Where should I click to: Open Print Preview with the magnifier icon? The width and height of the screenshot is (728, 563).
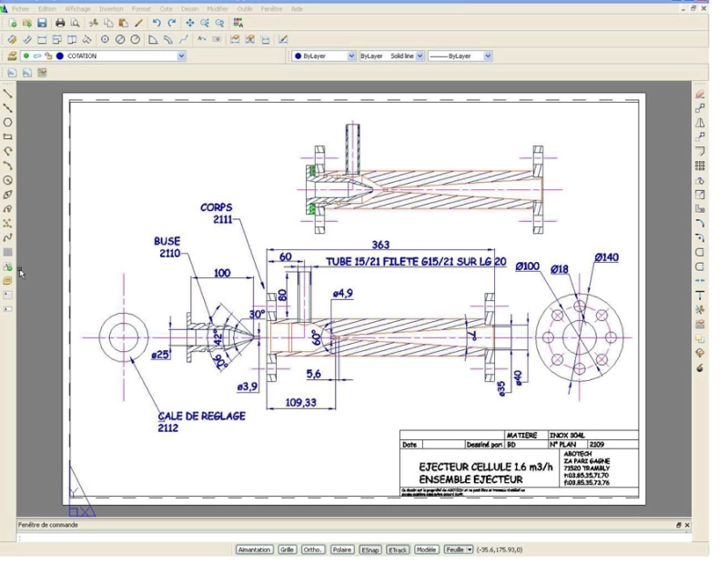pos(75,23)
